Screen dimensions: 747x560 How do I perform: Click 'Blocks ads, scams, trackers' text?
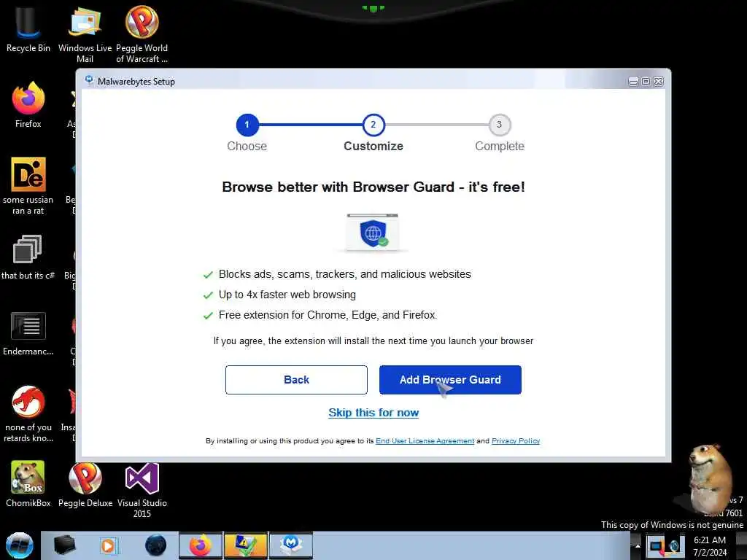coord(345,274)
